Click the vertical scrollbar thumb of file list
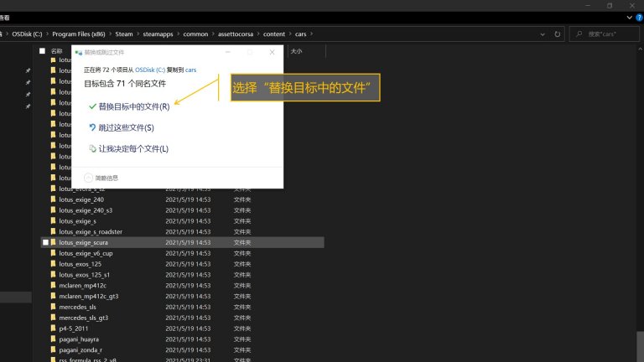The width and height of the screenshot is (644, 362). coord(641,346)
